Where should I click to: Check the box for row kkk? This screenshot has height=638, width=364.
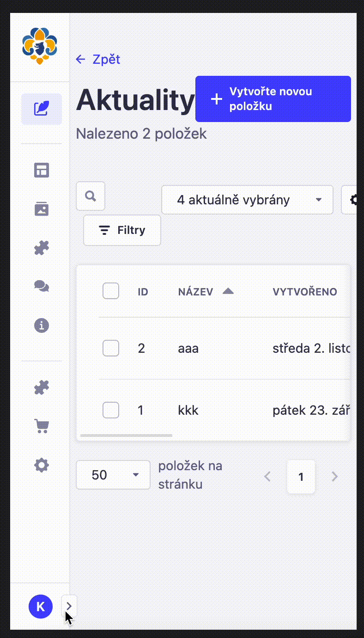point(111,410)
